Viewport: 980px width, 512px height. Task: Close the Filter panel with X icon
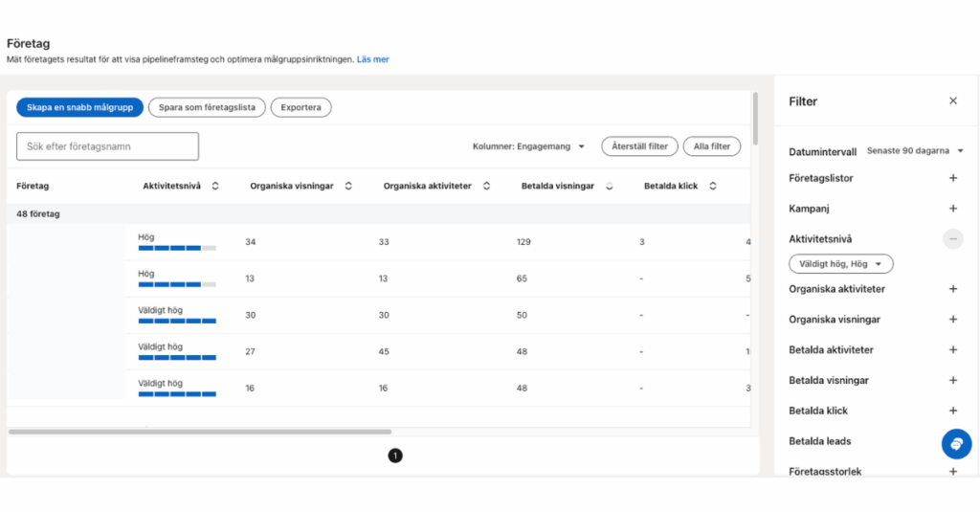pyautogui.click(x=952, y=100)
